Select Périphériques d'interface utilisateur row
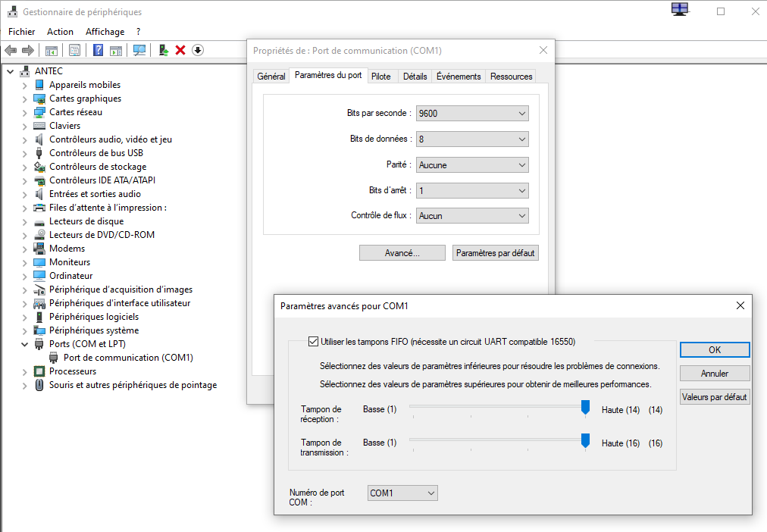 tap(120, 303)
